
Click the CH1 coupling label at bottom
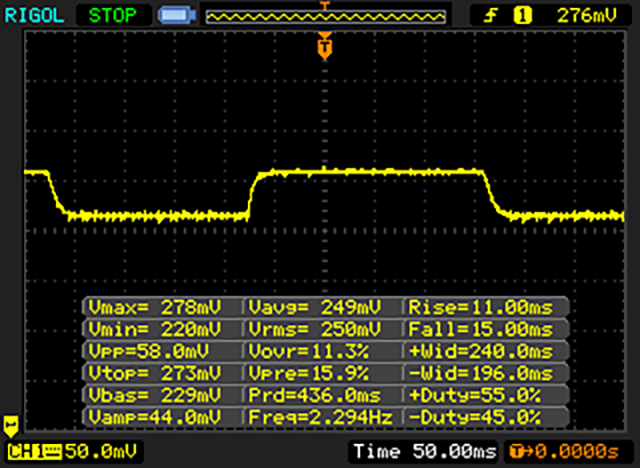click(x=35, y=452)
